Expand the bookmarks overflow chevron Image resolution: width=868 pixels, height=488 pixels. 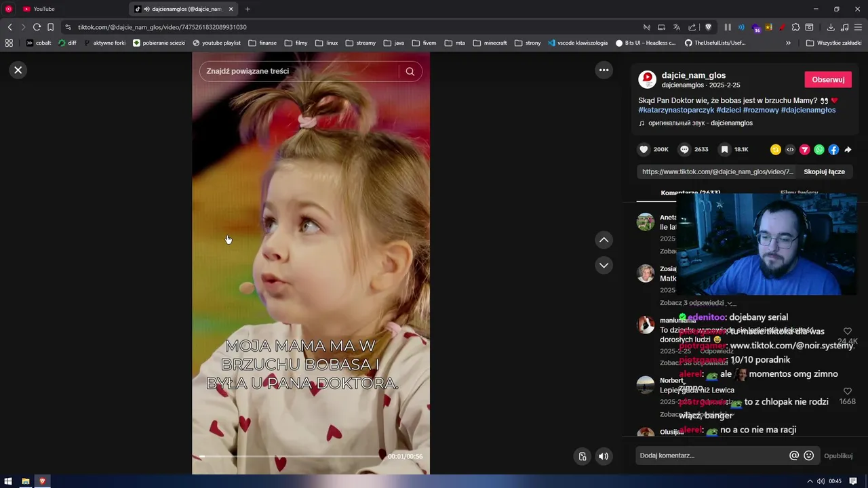[788, 43]
